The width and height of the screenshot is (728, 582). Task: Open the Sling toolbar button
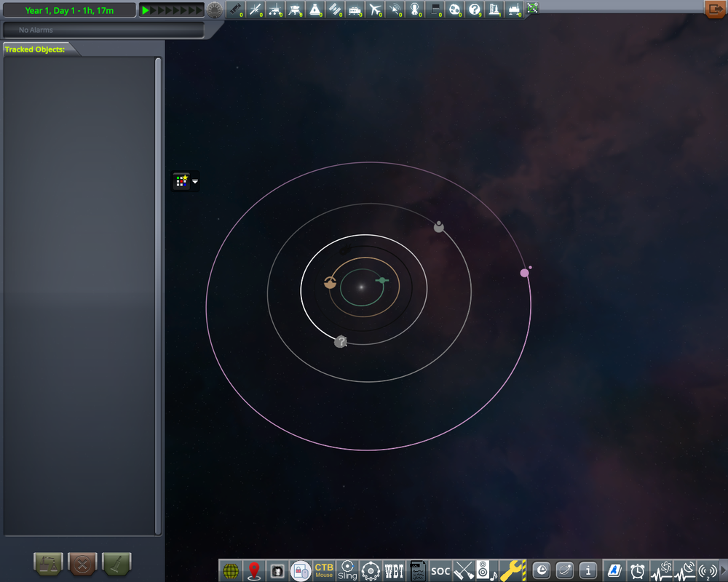(347, 570)
